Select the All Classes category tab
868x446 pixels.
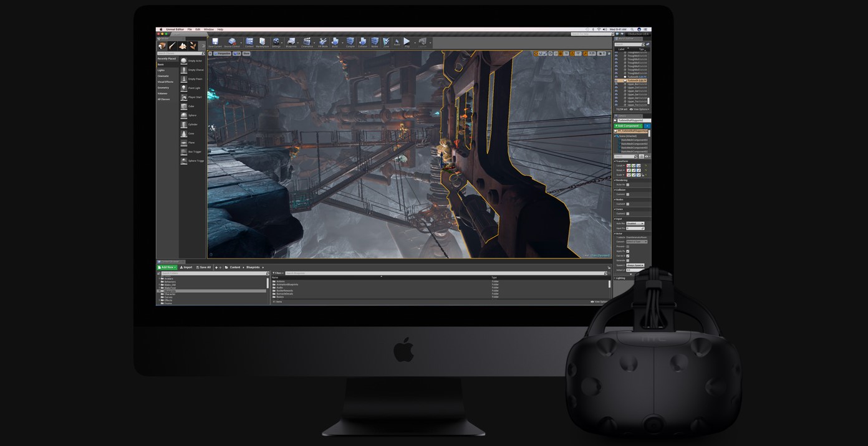pyautogui.click(x=163, y=99)
